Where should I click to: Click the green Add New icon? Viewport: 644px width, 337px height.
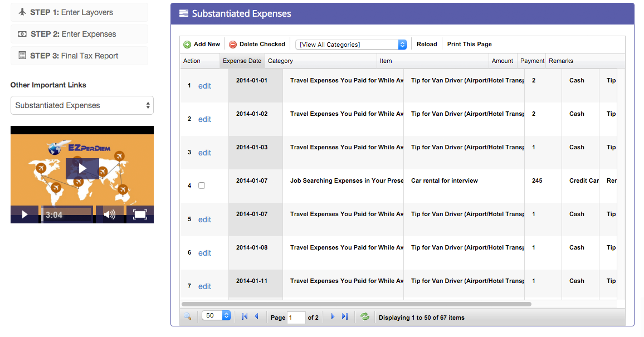[187, 45]
